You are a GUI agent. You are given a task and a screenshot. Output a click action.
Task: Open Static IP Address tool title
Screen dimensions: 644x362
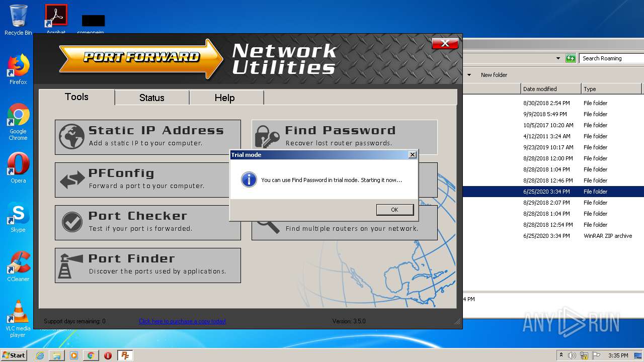point(156,130)
